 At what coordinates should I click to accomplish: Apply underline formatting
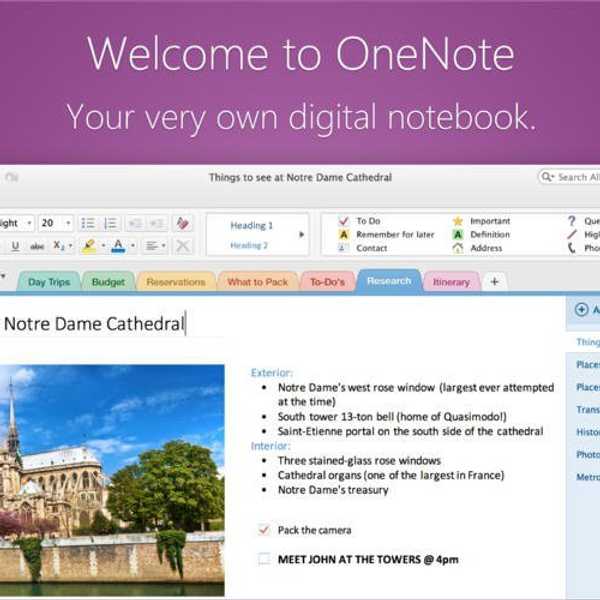pos(15,246)
